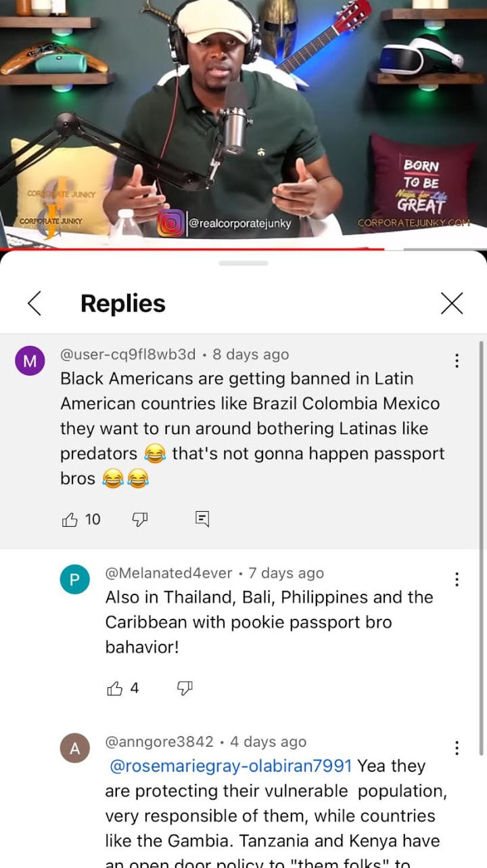Viewport: 487px width, 868px height.
Task: Open options menu for user-cq9fl8wb3d comment
Action: [x=457, y=361]
